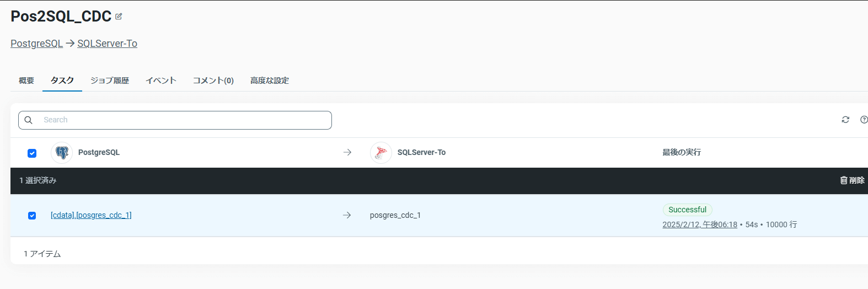Click the SQL Server logo icon
The height and width of the screenshot is (289, 868).
coord(381,153)
